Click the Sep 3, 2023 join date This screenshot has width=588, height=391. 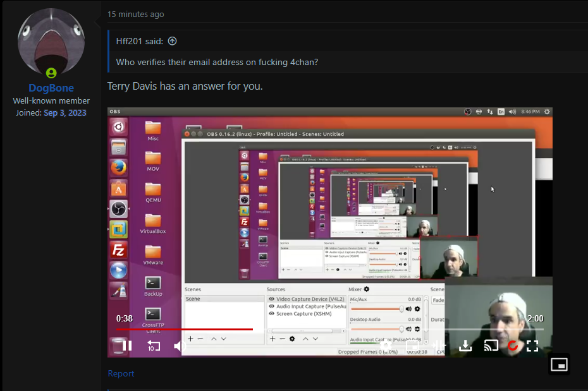tap(65, 112)
